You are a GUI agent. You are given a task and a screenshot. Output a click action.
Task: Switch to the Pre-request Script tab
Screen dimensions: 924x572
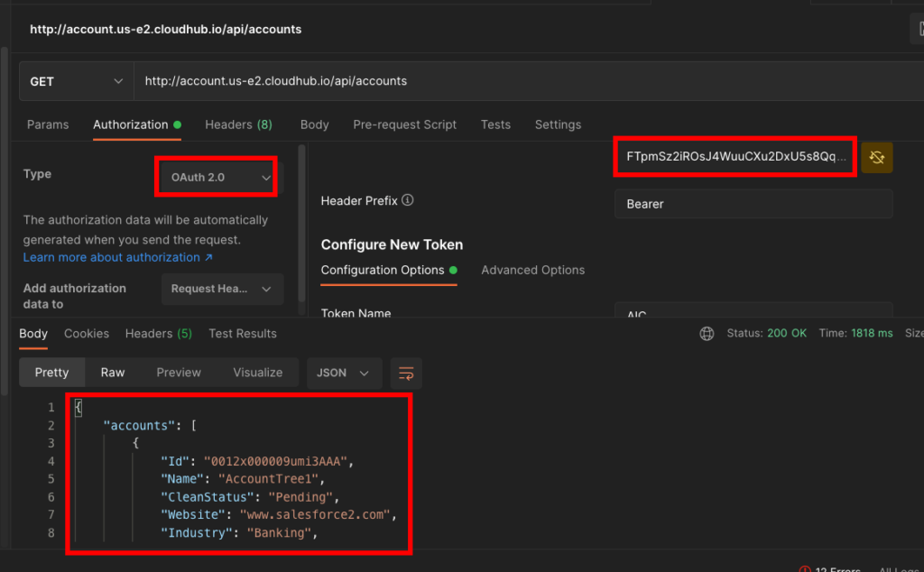404,125
